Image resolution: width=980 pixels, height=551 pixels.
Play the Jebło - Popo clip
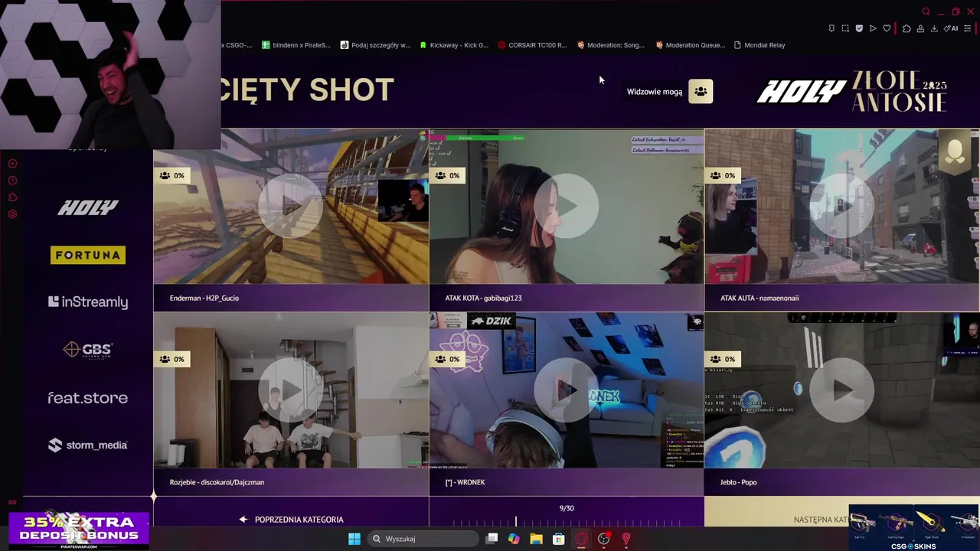[x=841, y=390]
